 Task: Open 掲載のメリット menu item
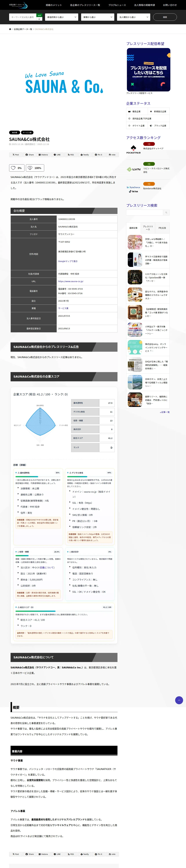(54, 5)
